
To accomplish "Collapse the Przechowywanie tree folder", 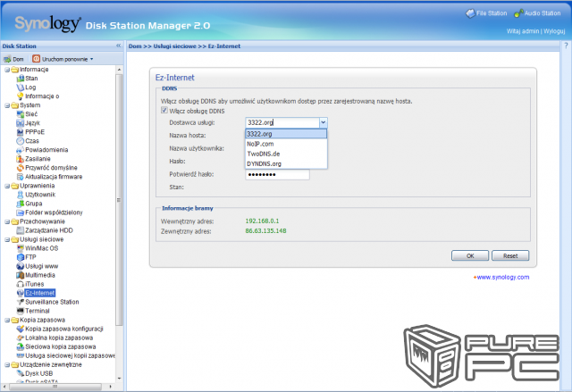I will [7, 221].
